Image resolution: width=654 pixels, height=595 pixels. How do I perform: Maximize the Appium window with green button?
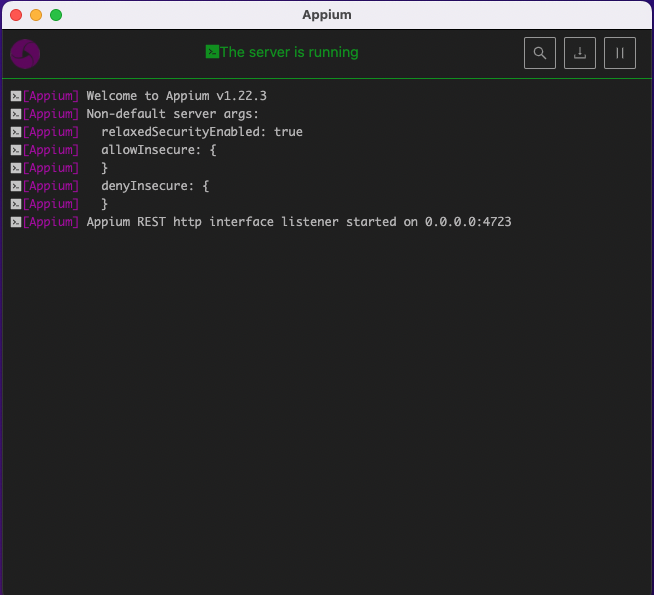coord(56,15)
